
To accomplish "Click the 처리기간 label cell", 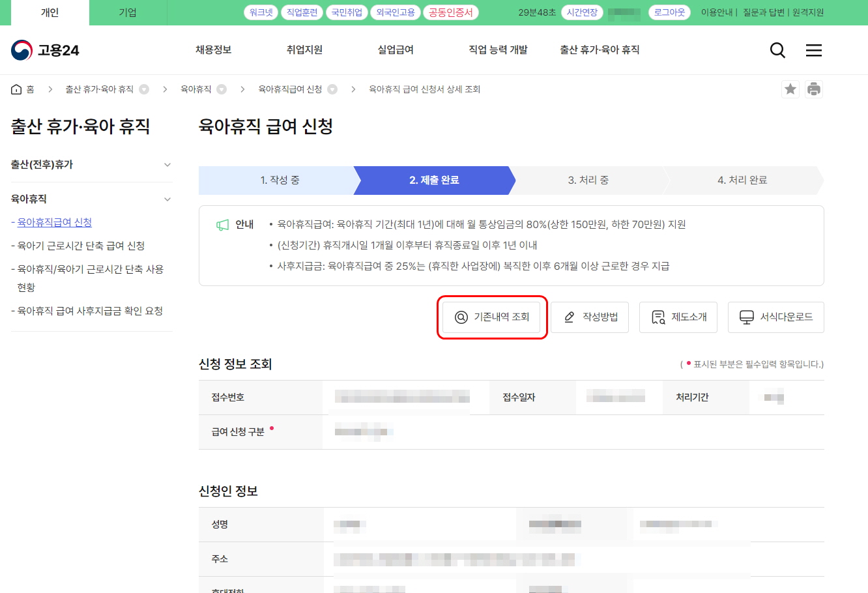I will click(x=706, y=398).
